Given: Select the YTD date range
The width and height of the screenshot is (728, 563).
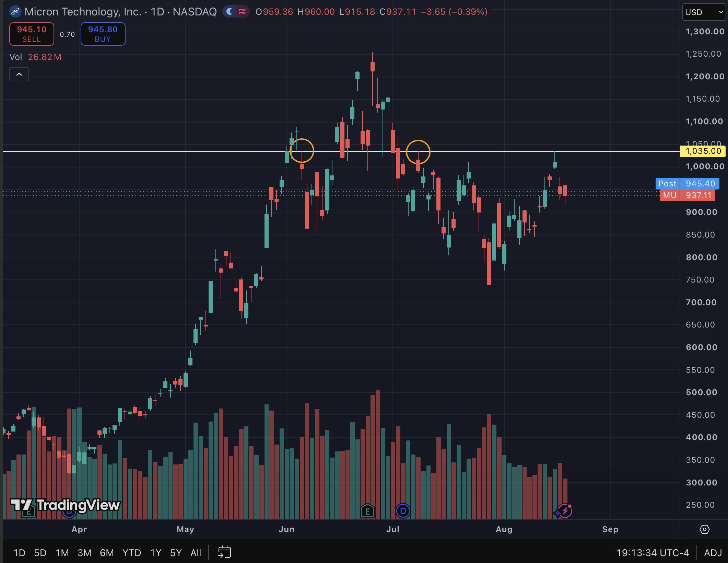Looking at the screenshot, I should click(x=132, y=553).
